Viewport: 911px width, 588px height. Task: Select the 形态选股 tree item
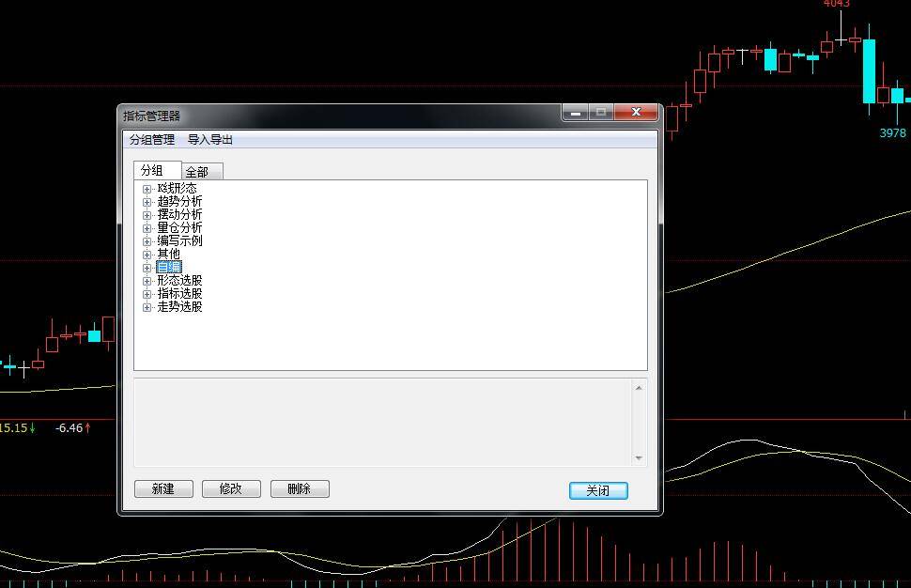click(179, 281)
